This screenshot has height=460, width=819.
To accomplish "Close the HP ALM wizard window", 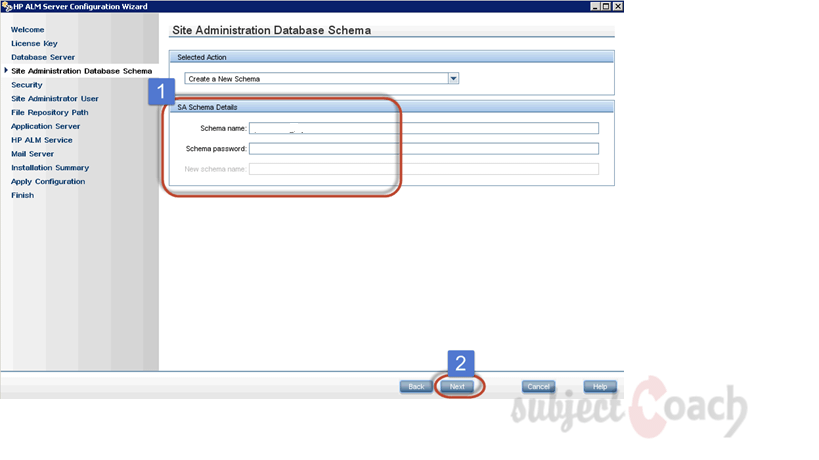I will [618, 6].
